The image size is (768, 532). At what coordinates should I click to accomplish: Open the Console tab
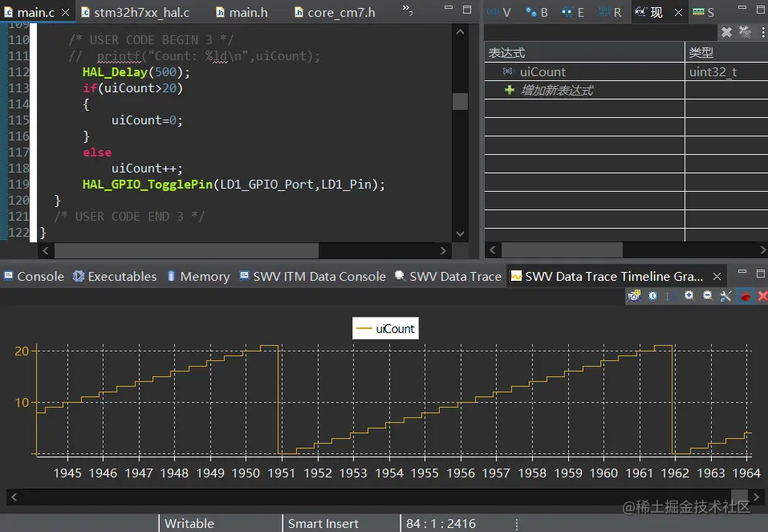(x=34, y=276)
